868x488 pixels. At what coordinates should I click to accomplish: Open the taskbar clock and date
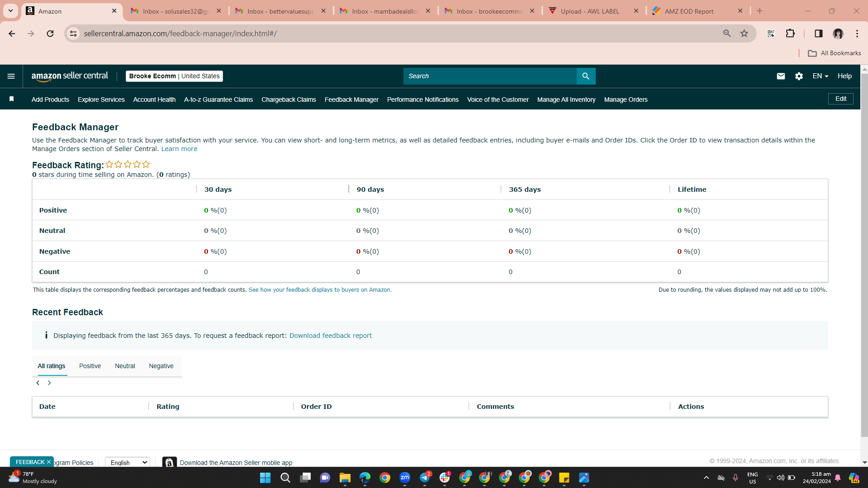coord(816,478)
